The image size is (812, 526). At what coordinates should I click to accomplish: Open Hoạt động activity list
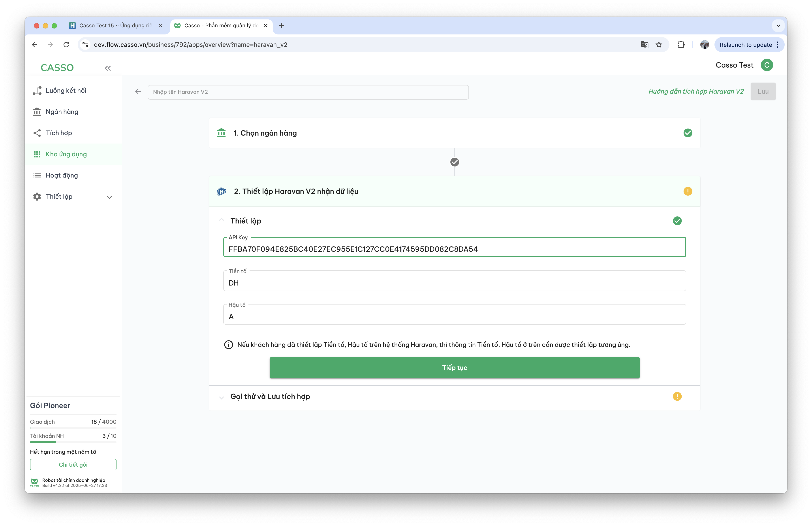(x=61, y=175)
